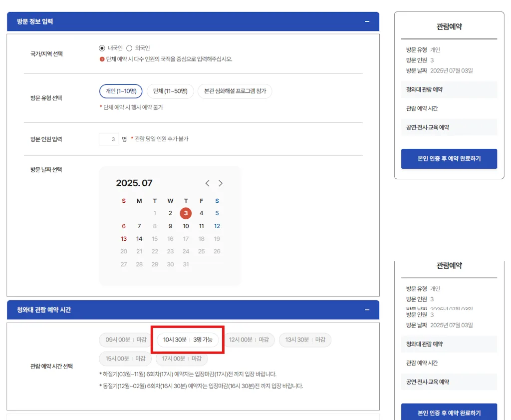Select the 10시 30분 3명 가능 time slot
511x420 pixels.
click(x=188, y=340)
